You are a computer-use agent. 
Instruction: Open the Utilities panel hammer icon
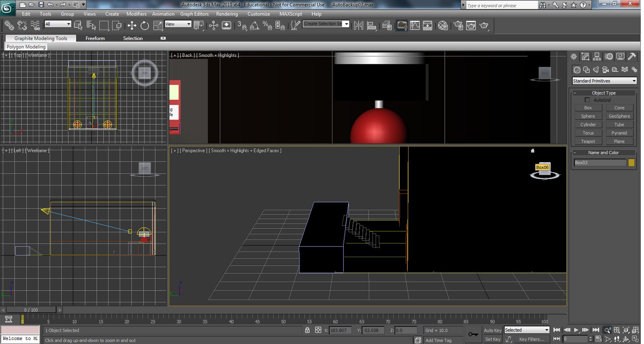click(632, 57)
